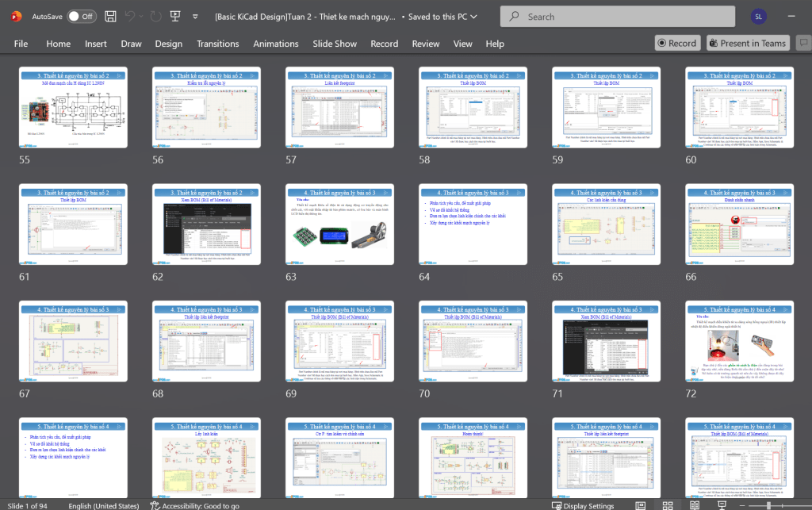Open the Transitions ribbon tab
This screenshot has width=812, height=510.
217,44
